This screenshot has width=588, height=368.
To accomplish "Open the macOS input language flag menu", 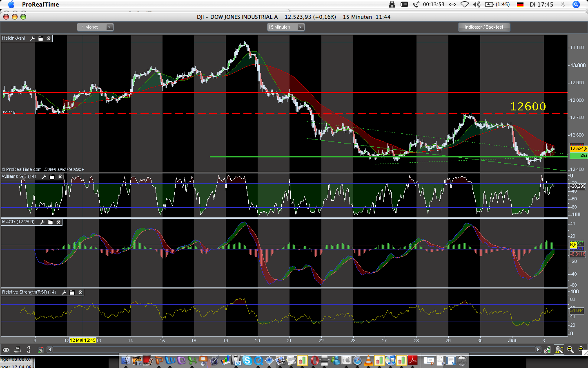I will tap(520, 4).
